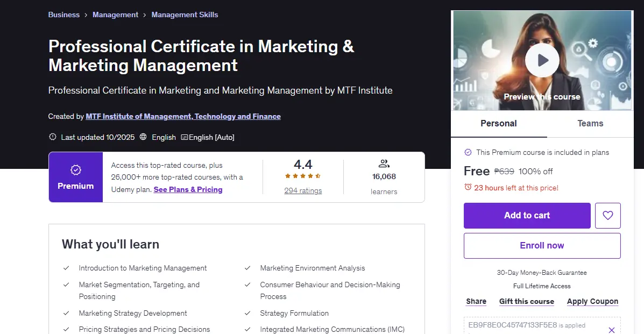Click Apply Coupon
Image resolution: width=644 pixels, height=334 pixels.
tap(593, 301)
